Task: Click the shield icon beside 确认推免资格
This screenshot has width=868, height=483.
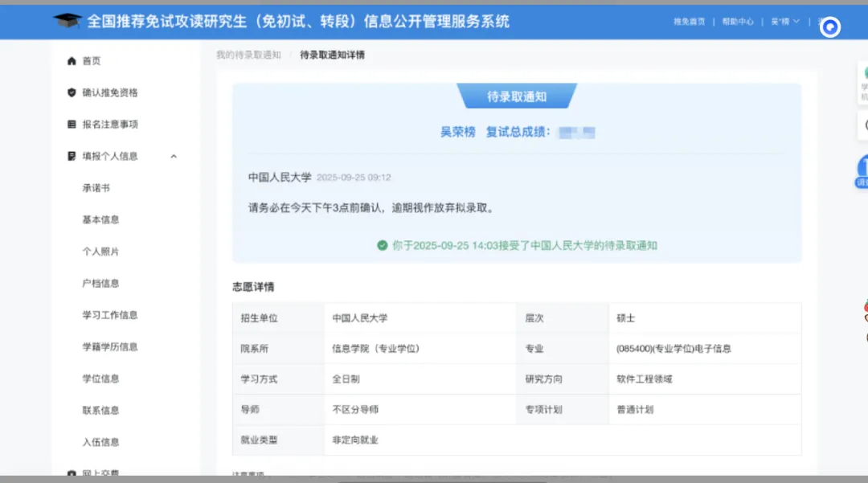Action: (x=72, y=92)
